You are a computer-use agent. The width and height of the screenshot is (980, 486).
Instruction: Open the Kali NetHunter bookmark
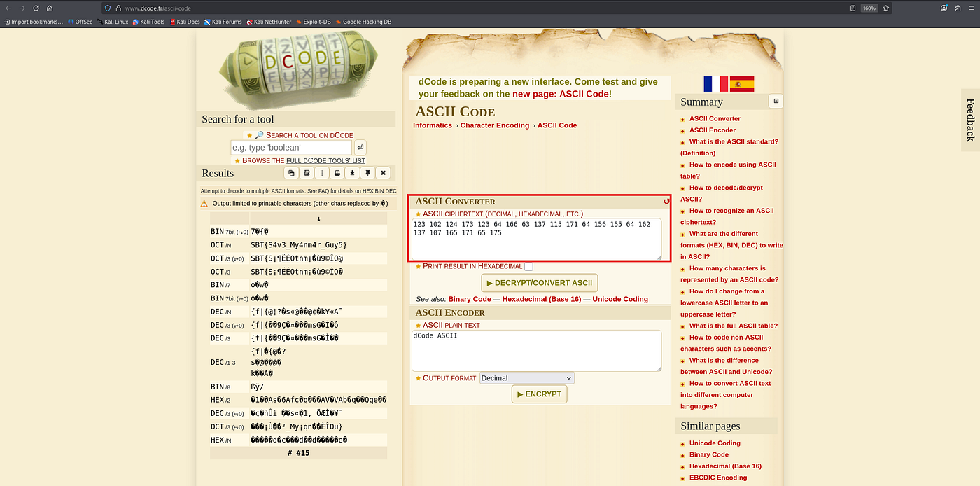(x=269, y=22)
